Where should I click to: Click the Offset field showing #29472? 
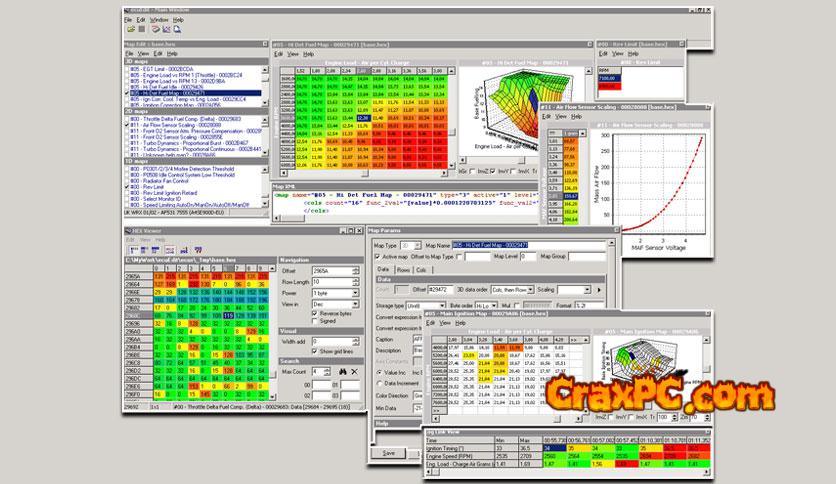point(440,290)
